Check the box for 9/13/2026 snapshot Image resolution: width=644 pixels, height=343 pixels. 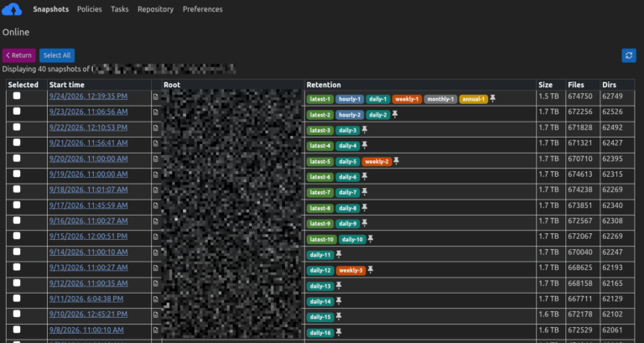point(17,267)
